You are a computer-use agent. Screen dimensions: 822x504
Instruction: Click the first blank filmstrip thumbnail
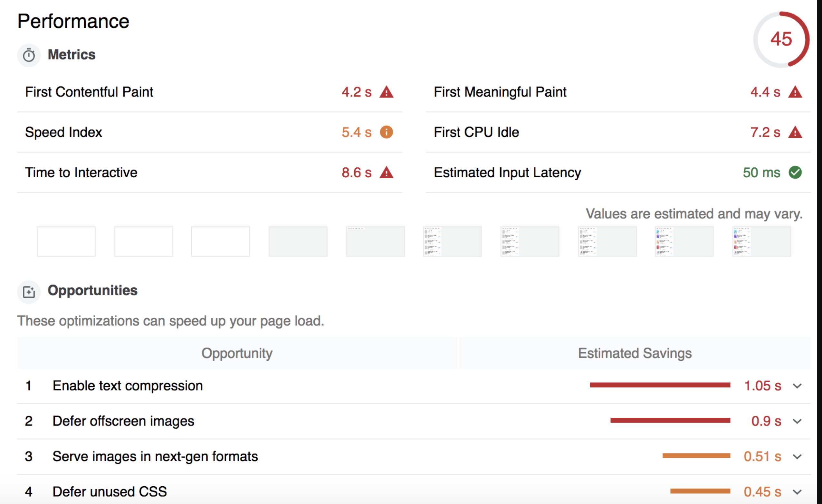coord(66,241)
